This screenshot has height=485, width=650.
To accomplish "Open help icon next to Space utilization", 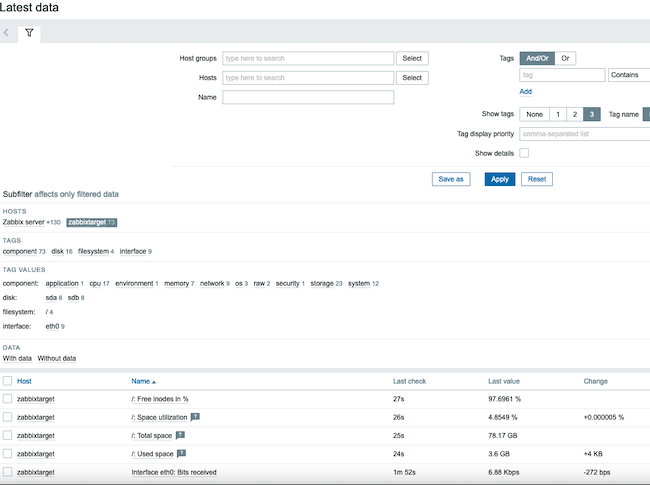I will 195,416.
